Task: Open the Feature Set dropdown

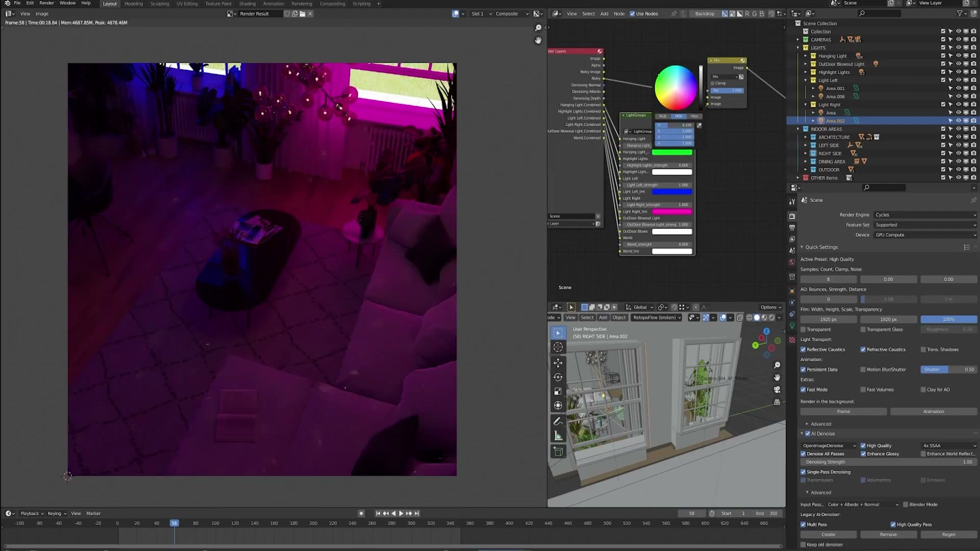Action: point(925,225)
